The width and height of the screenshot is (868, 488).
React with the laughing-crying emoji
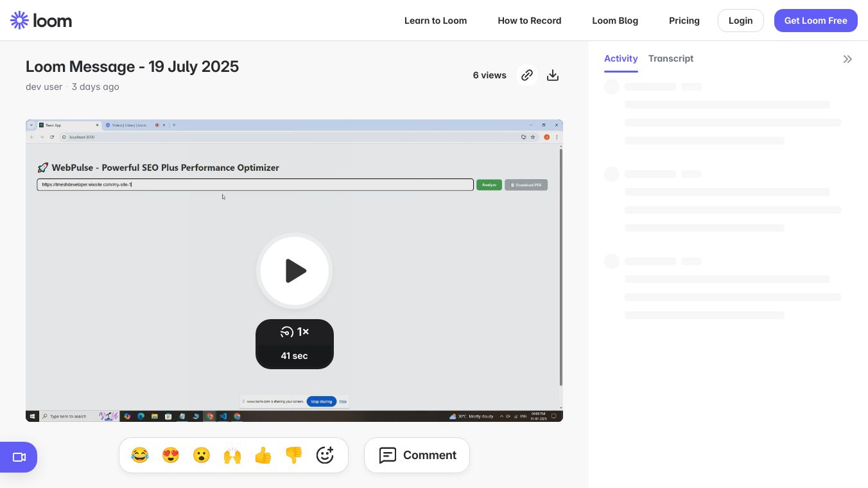coord(140,455)
